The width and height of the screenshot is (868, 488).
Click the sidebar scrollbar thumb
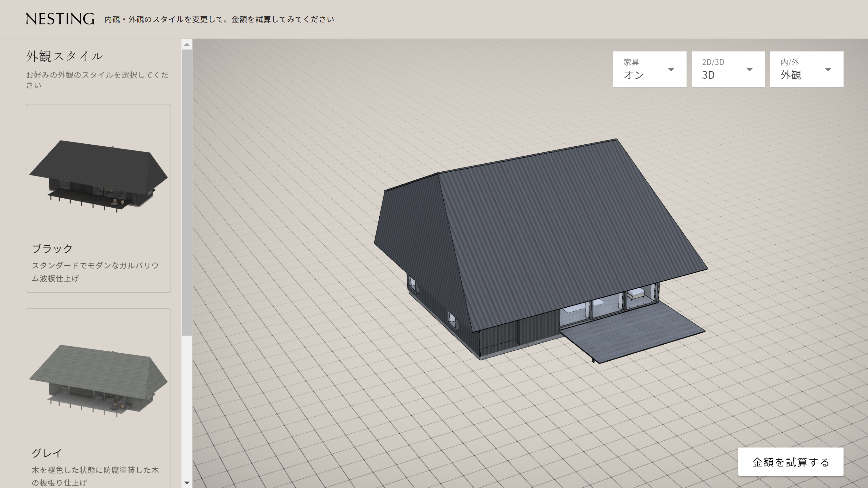pos(187,192)
